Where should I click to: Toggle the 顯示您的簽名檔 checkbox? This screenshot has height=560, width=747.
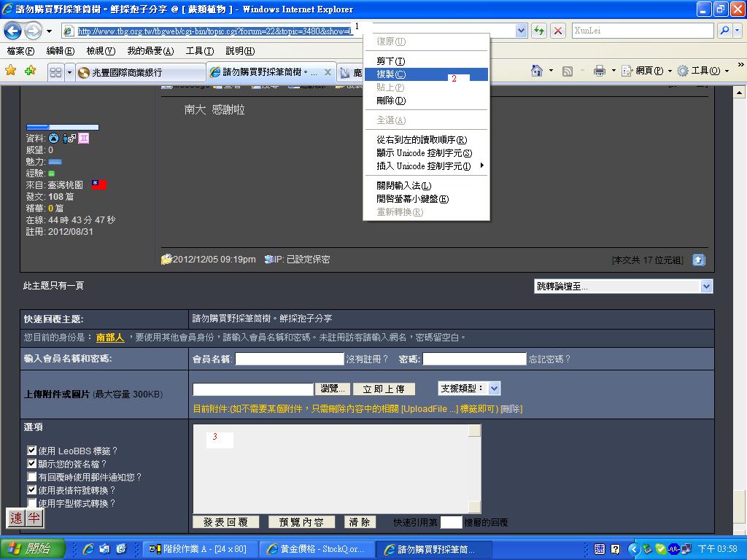(31, 464)
